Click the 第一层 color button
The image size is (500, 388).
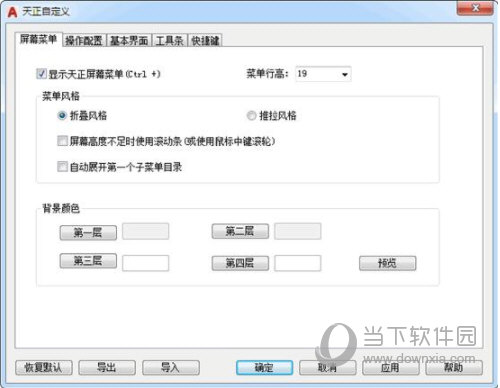coord(88,232)
